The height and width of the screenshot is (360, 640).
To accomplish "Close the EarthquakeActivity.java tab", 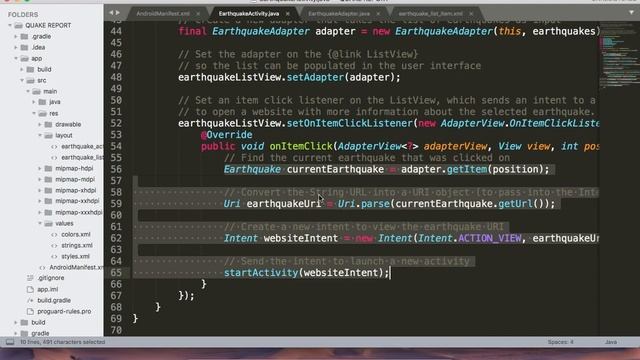I will click(287, 14).
